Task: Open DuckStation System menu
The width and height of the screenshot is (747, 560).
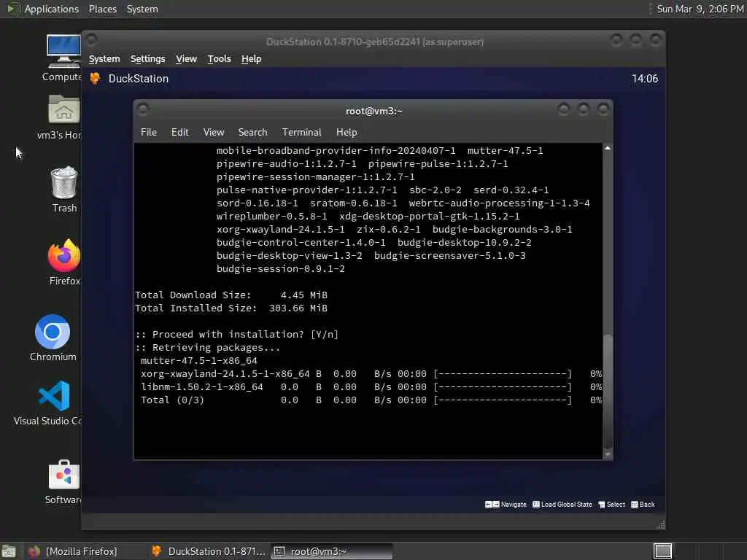Action: click(104, 58)
